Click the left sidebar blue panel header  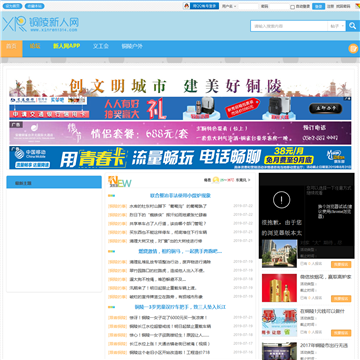coord(54,183)
